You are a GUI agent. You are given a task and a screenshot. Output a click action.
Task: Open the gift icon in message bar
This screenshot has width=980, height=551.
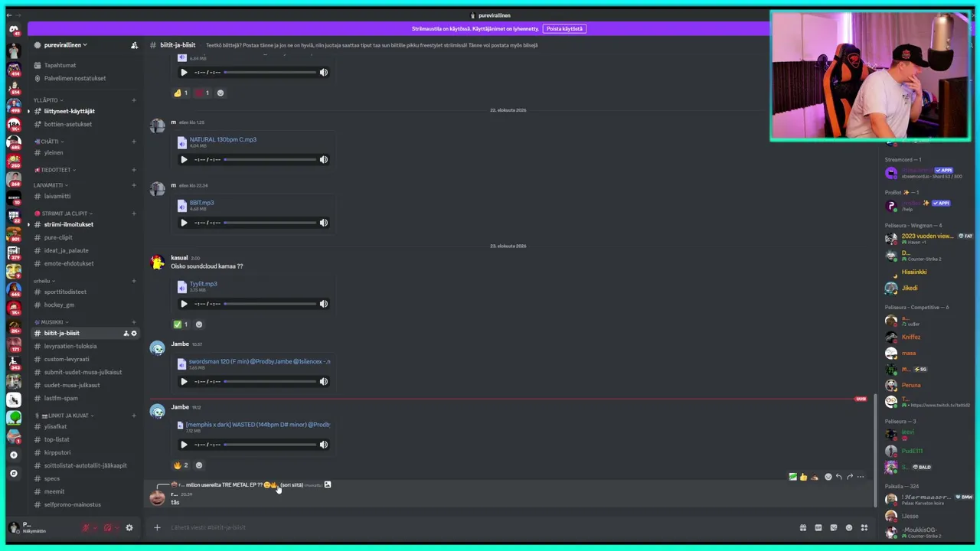[803, 528]
